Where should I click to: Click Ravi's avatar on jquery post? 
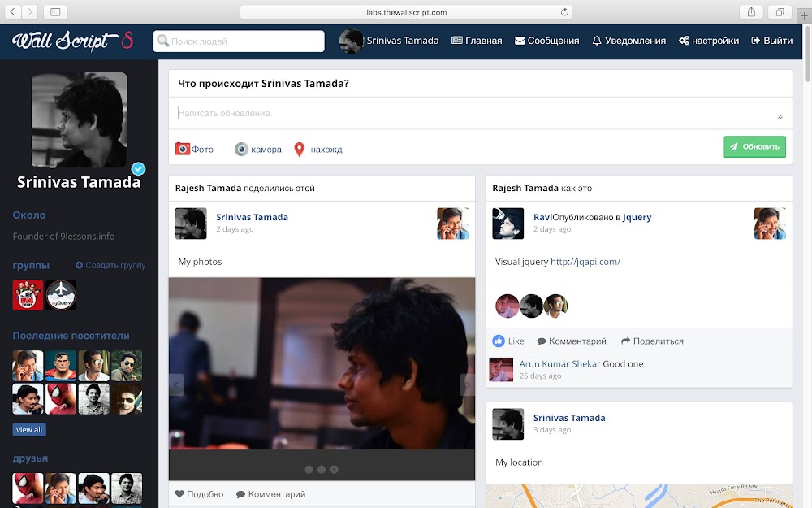[x=508, y=224]
